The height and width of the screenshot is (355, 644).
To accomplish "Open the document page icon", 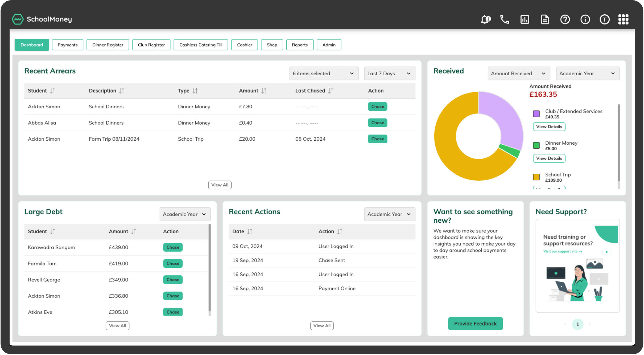I will click(x=545, y=19).
